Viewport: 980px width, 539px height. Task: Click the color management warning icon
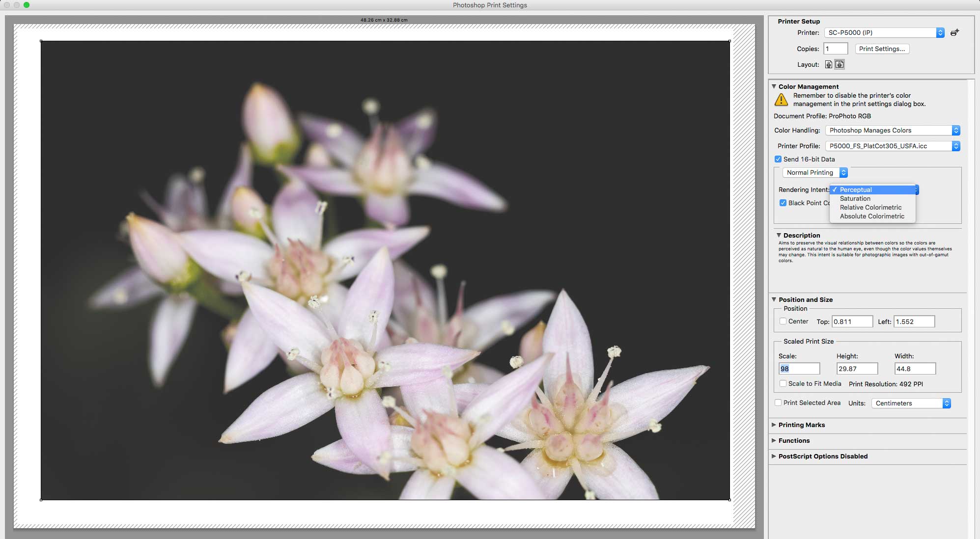coord(781,100)
